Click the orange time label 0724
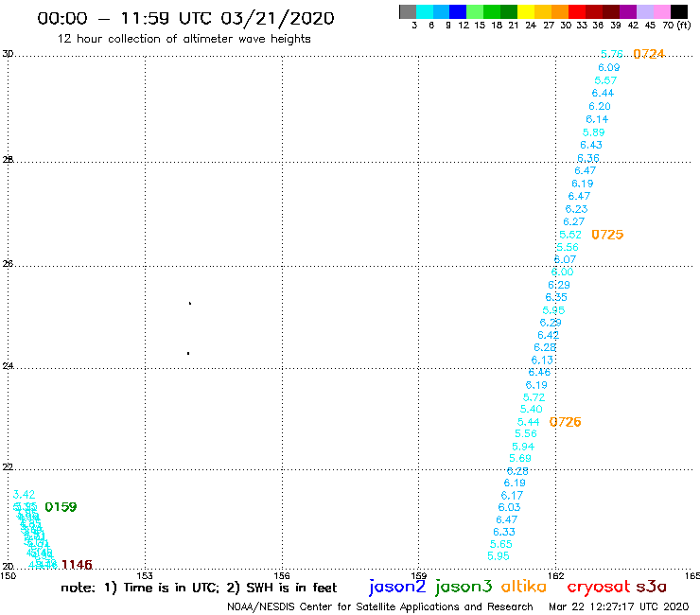This screenshot has height=615, width=700. pyautogui.click(x=649, y=54)
